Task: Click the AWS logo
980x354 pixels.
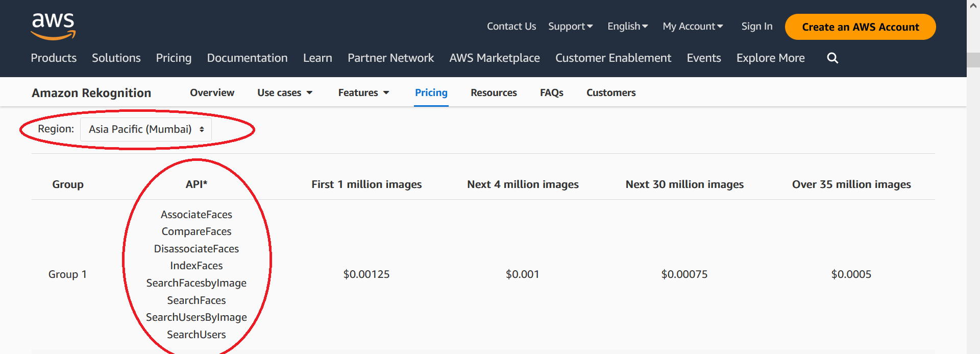Action: pos(53,27)
